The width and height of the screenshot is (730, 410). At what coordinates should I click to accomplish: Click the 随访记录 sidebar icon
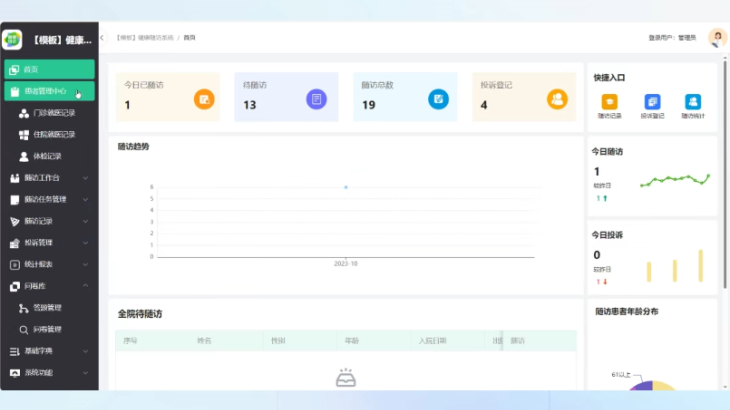coord(15,222)
